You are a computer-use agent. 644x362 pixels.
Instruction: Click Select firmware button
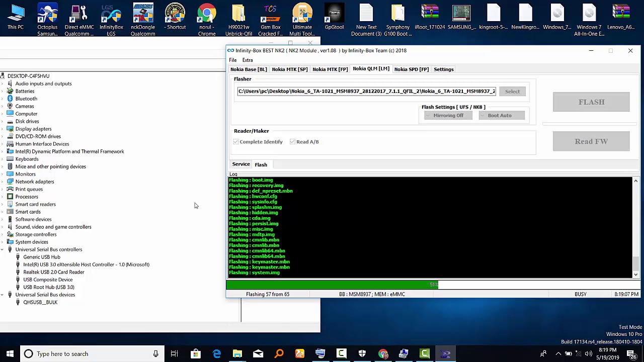coord(512,92)
